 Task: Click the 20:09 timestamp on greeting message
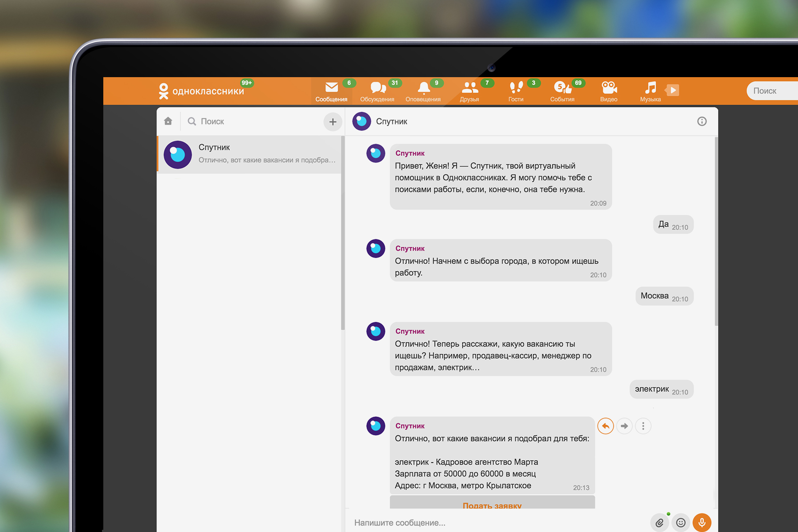point(598,203)
